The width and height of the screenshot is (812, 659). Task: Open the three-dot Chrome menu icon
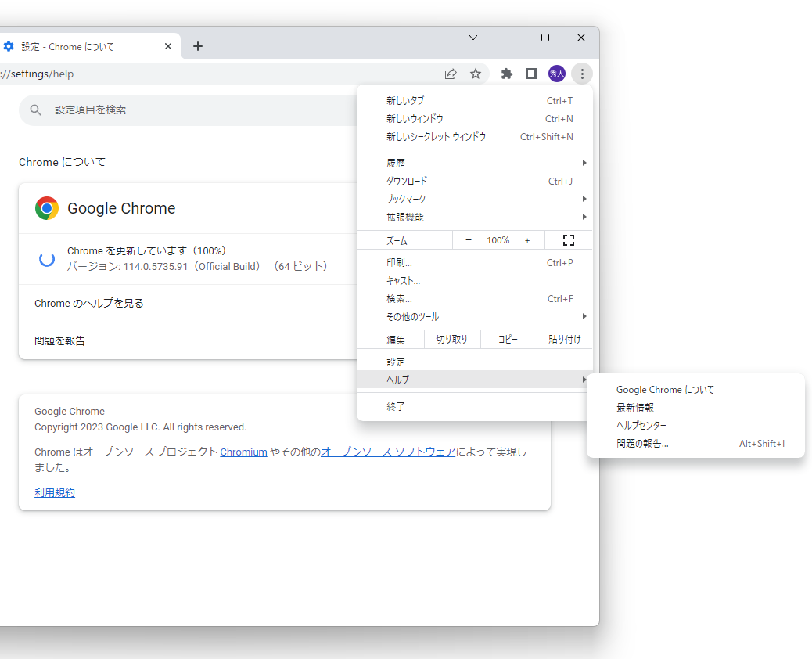[x=582, y=74]
